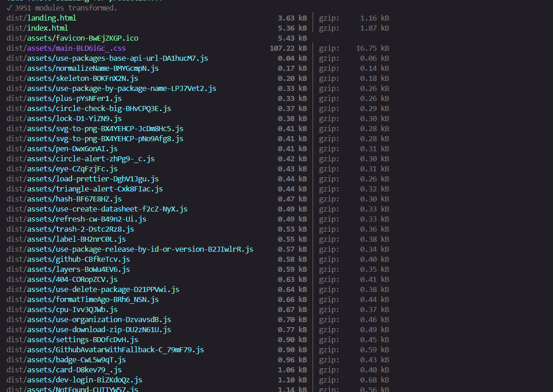The width and height of the screenshot is (553, 392).
Task: Click the 1.06 kB card size
Action: [x=292, y=370]
